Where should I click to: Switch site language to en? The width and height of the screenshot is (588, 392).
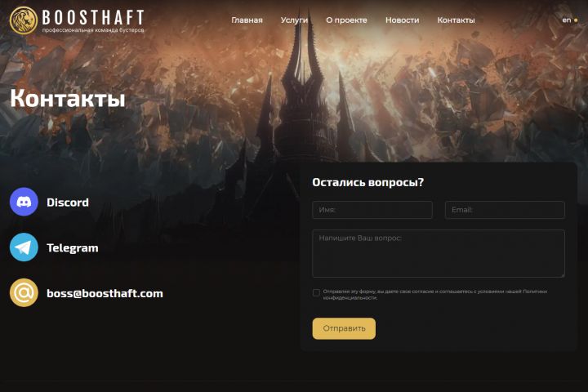click(566, 20)
